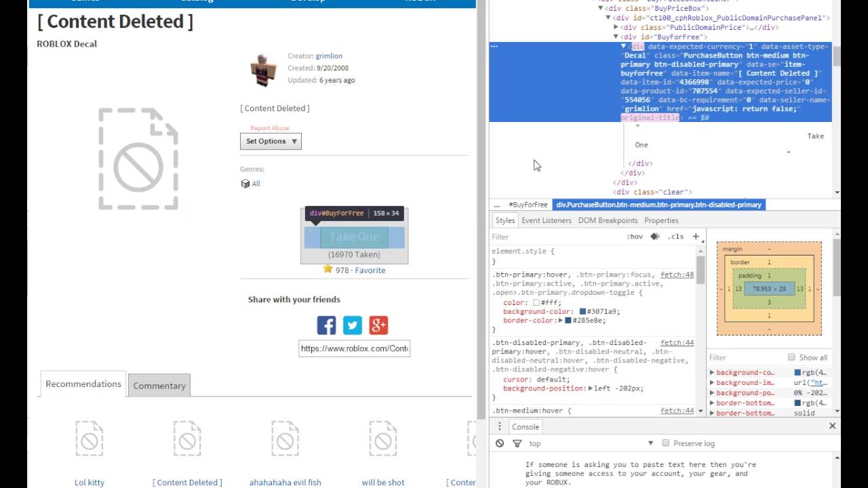
Task: Switch to the Styles tab
Action: [x=505, y=220]
